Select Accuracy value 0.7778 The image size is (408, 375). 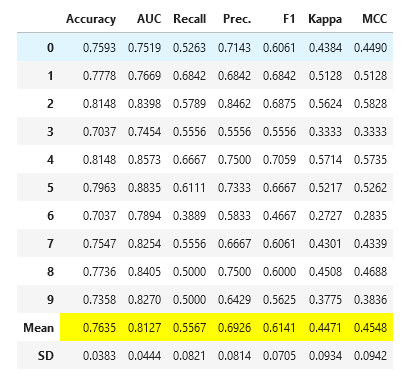click(x=99, y=76)
